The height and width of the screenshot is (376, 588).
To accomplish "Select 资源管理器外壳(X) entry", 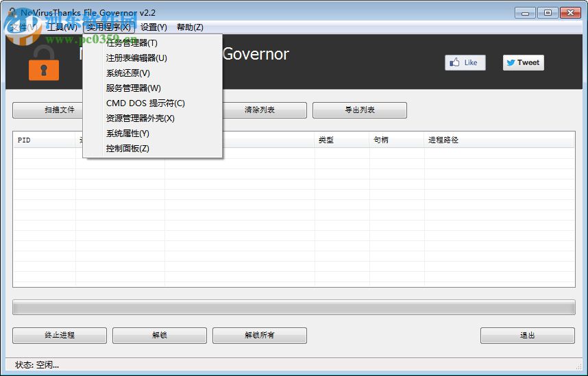I will 153,118.
